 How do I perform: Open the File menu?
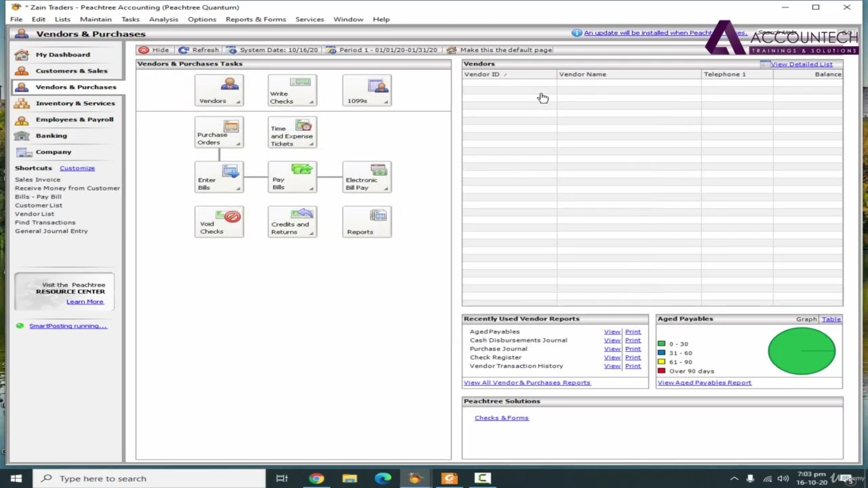click(16, 19)
